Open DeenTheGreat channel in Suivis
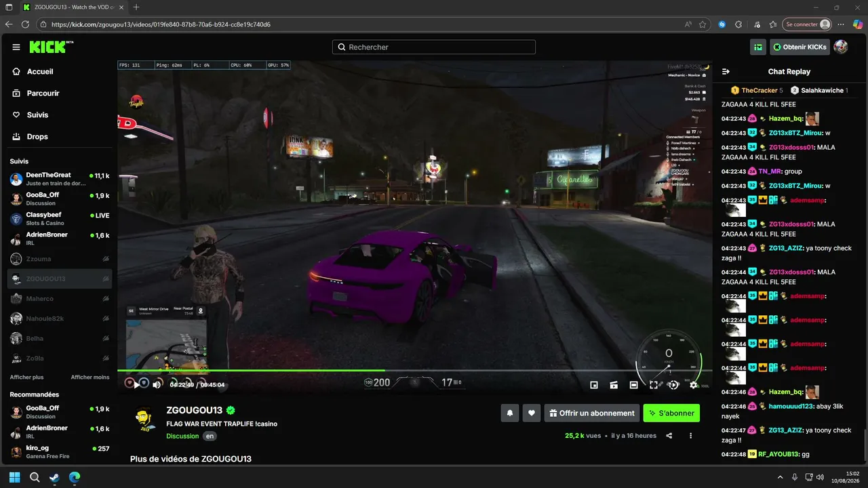 coord(60,179)
